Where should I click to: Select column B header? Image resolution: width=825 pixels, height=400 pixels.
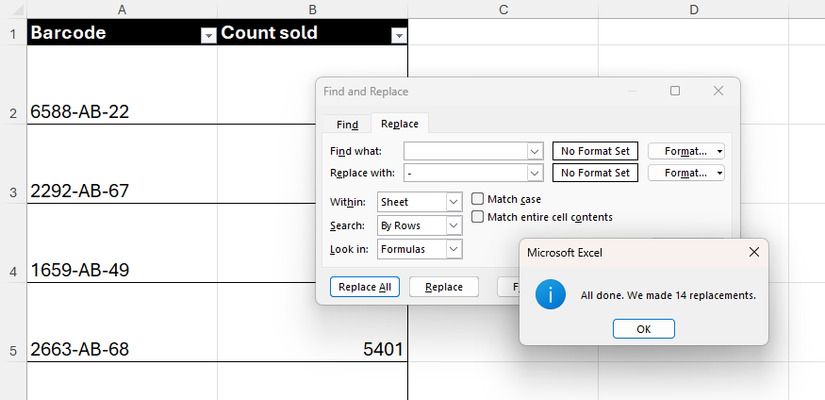(313, 9)
